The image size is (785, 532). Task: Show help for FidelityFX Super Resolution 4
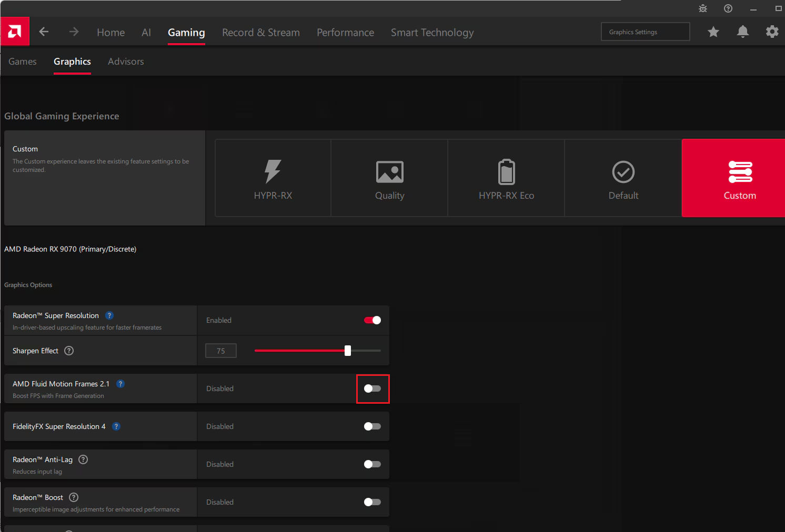tap(116, 426)
